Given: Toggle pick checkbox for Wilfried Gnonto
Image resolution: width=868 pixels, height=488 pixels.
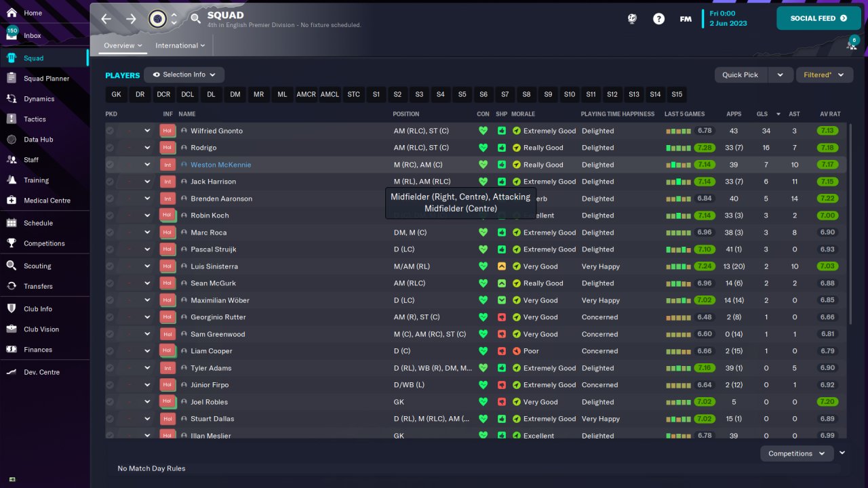Looking at the screenshot, I should (110, 130).
